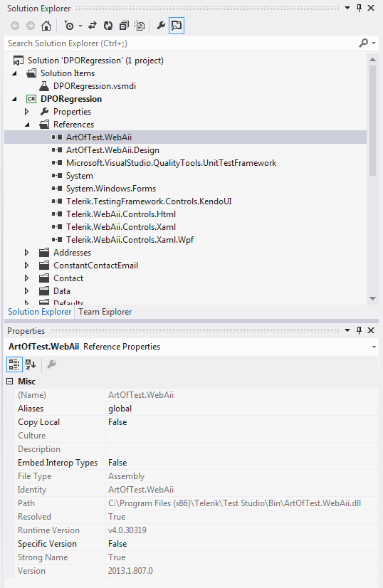
Task: Click the Sync with Active Document icon
Action: (x=93, y=26)
